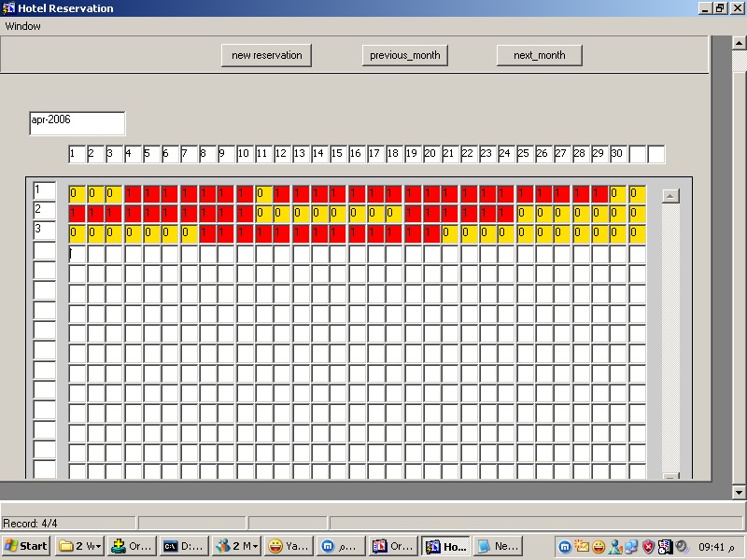Advance to next_month
Viewport: 747px width, 560px height.
pos(539,55)
